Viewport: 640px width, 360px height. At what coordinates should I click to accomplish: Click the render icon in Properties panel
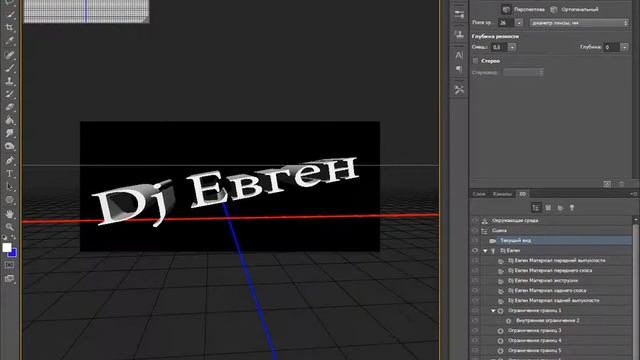pyautogui.click(x=607, y=184)
